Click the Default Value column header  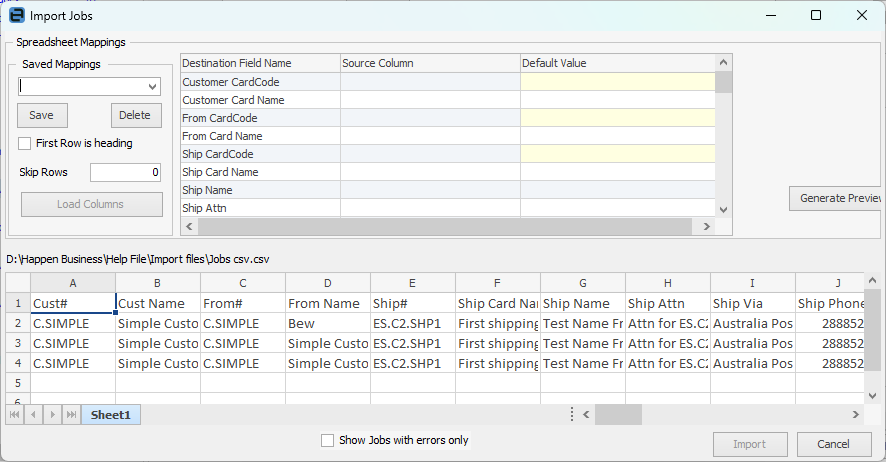click(x=618, y=63)
